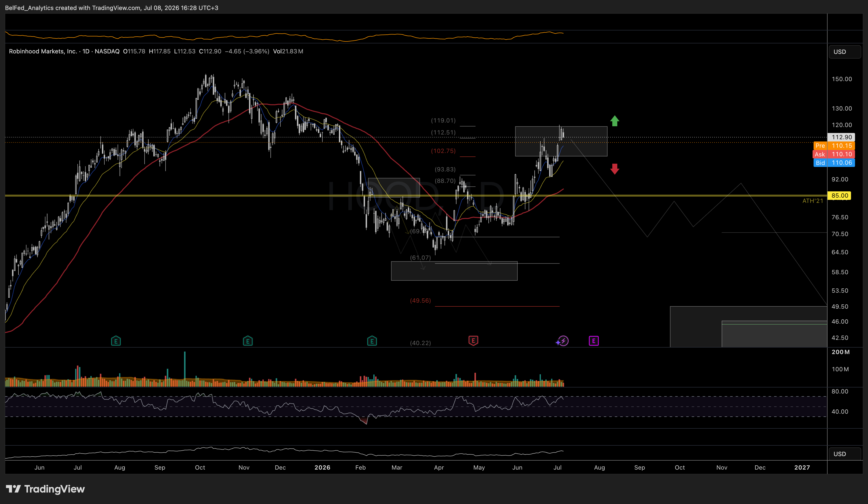
Task: Click the 100M volume axis label
Action: [x=840, y=370]
